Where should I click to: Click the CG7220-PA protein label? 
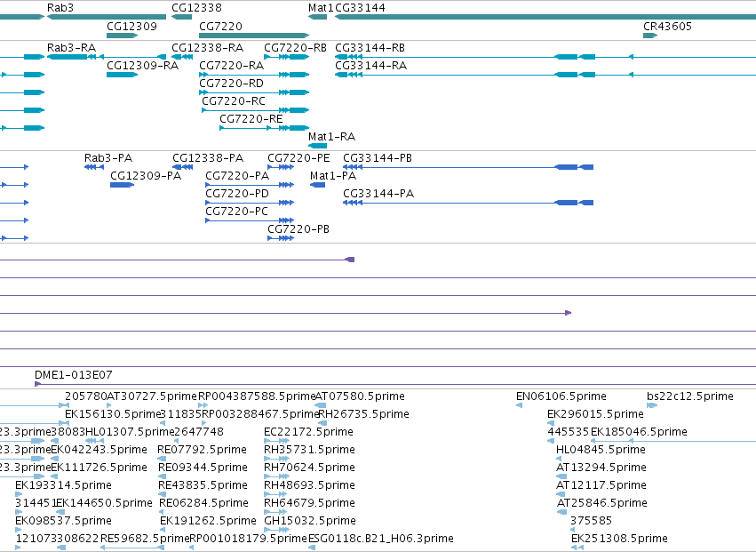pos(237,176)
